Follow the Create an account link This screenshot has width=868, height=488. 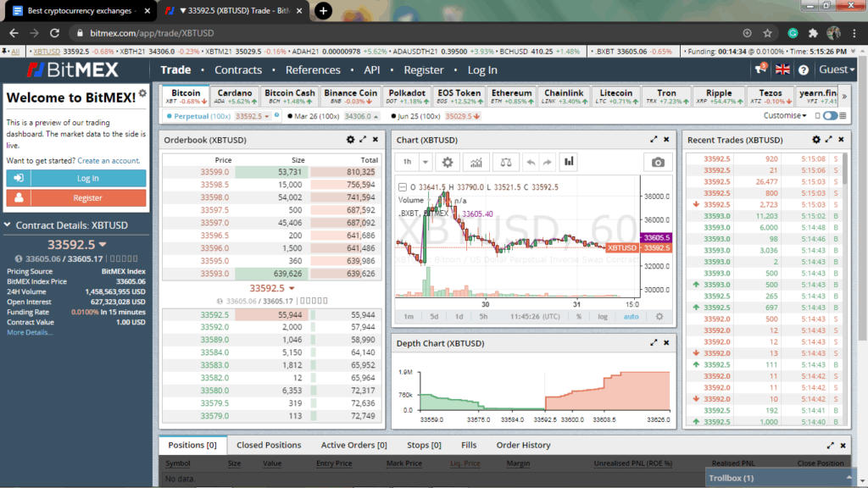point(108,160)
